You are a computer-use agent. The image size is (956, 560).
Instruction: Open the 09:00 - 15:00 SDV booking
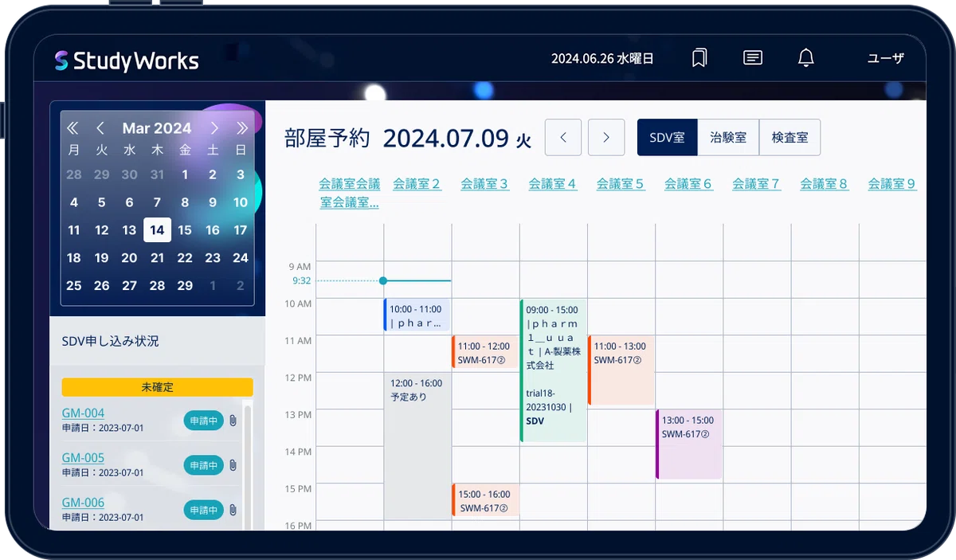click(x=553, y=370)
